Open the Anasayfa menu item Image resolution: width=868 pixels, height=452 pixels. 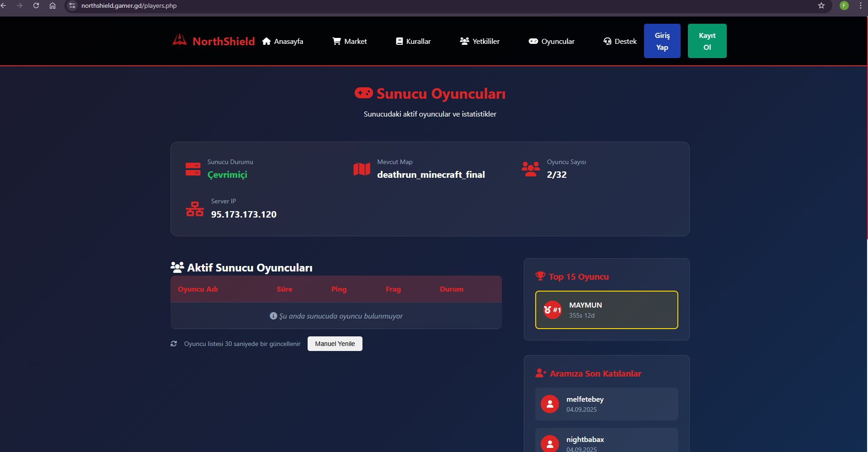(x=283, y=41)
